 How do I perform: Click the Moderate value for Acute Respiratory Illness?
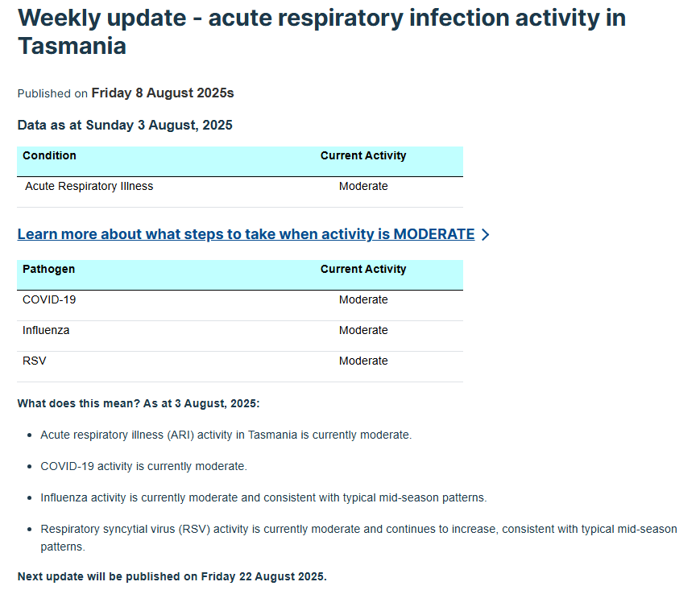click(x=363, y=186)
